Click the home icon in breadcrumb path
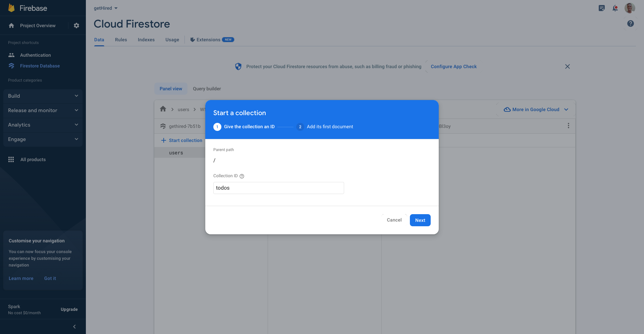The height and width of the screenshot is (334, 644). click(x=163, y=109)
